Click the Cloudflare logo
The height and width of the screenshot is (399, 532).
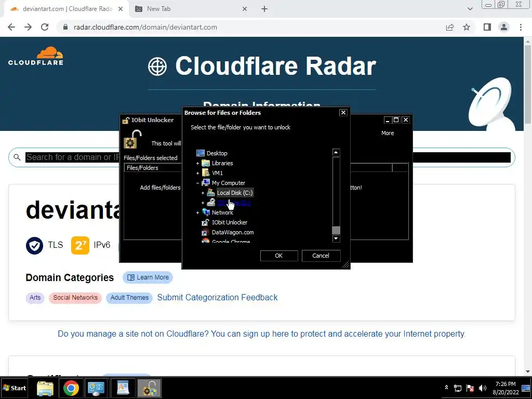(36, 56)
